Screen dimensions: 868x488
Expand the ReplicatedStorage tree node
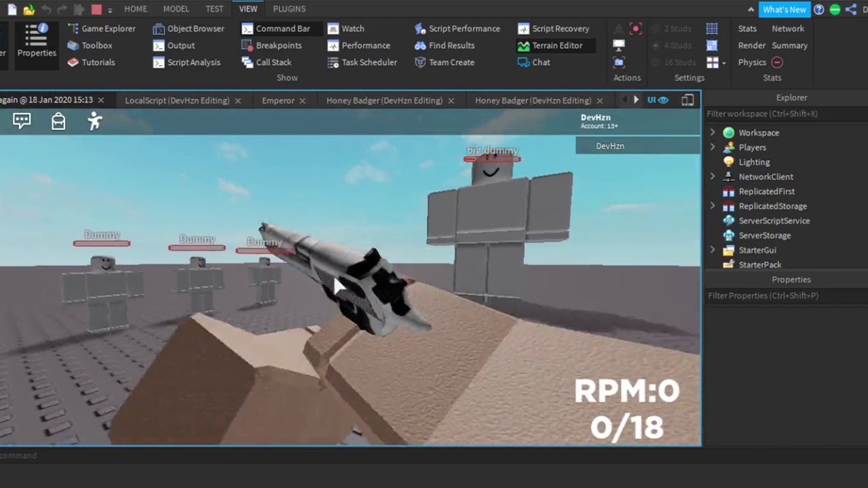click(x=712, y=206)
